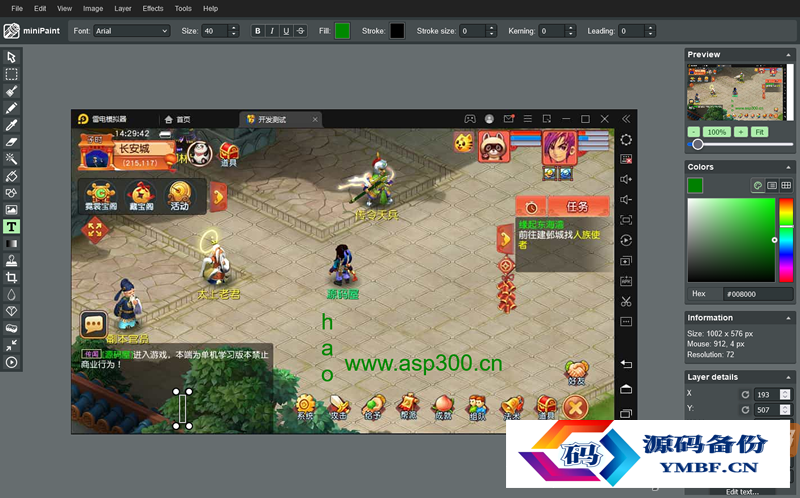Open the Tools menu
This screenshot has width=800, height=498.
pyautogui.click(x=183, y=9)
